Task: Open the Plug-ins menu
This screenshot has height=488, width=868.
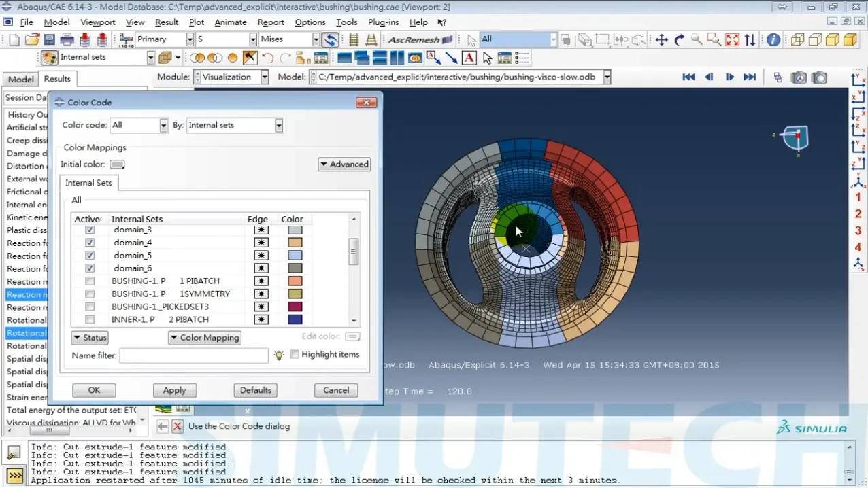Action: pos(383,22)
